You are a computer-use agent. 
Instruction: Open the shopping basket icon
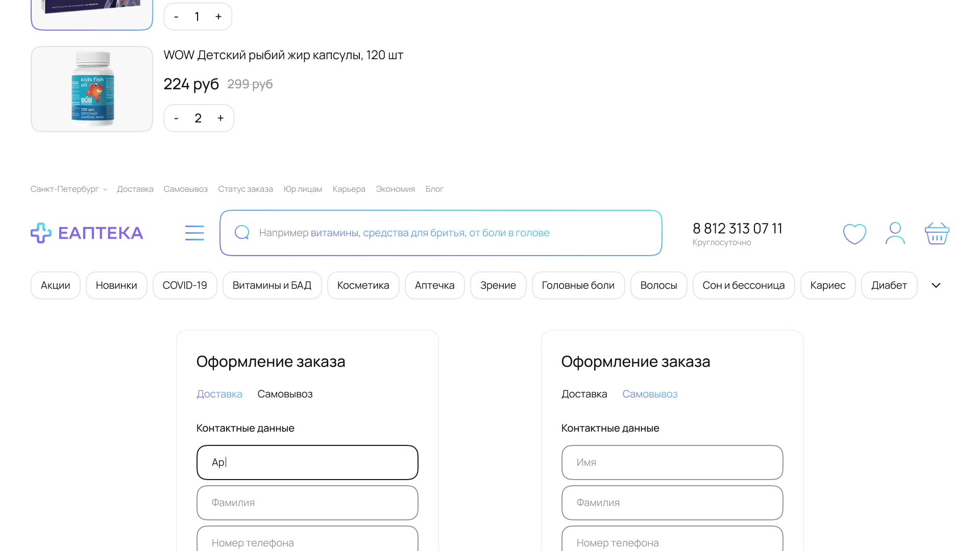[937, 233]
